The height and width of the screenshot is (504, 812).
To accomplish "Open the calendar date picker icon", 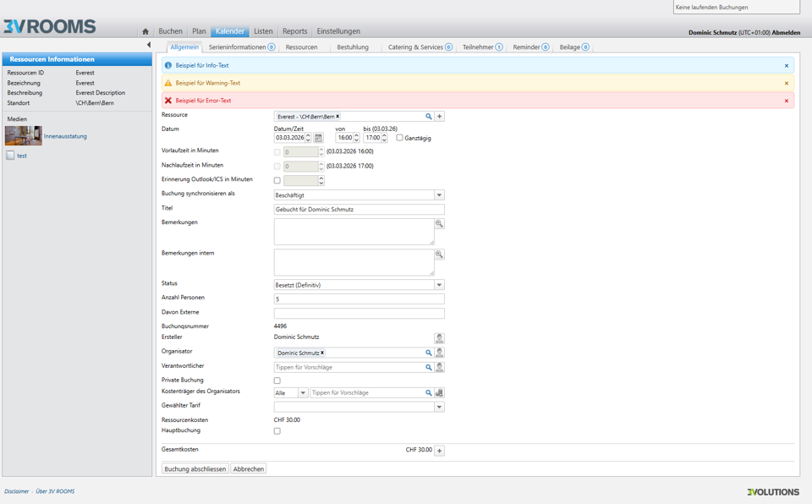I will [318, 138].
